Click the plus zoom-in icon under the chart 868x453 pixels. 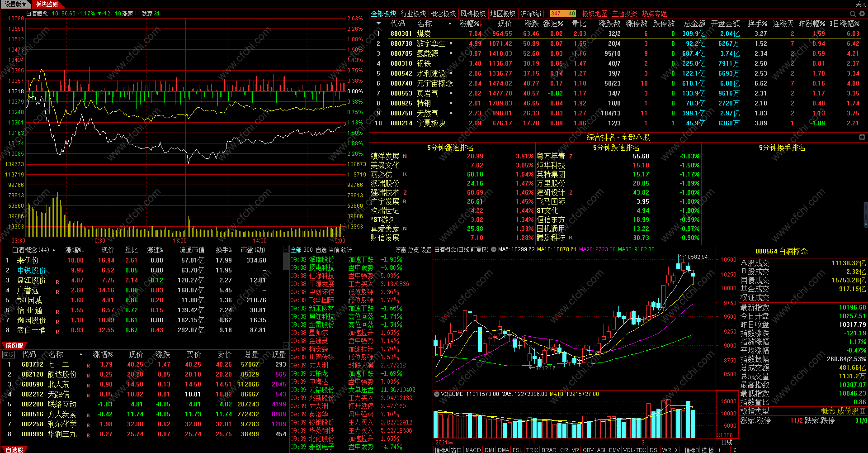point(719,450)
